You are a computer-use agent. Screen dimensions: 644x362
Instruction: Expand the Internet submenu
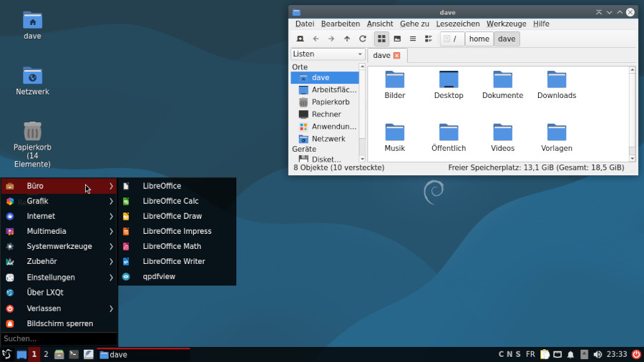59,216
